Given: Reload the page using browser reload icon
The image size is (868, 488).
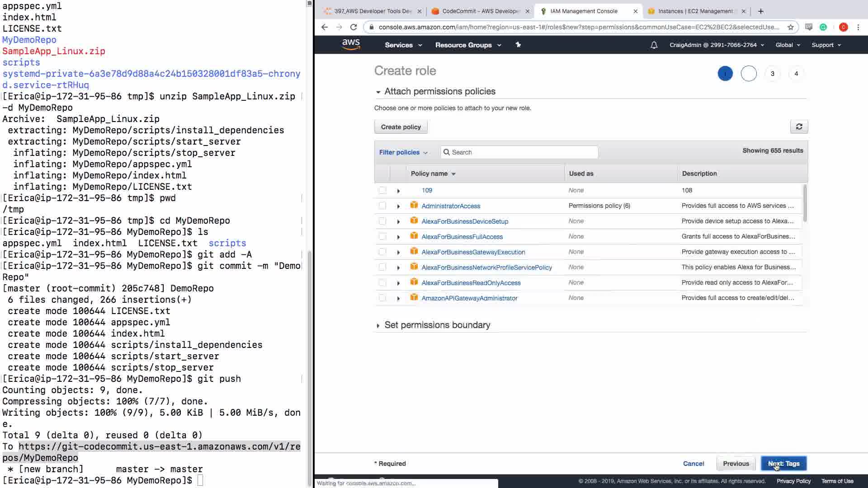Looking at the screenshot, I should tap(354, 27).
